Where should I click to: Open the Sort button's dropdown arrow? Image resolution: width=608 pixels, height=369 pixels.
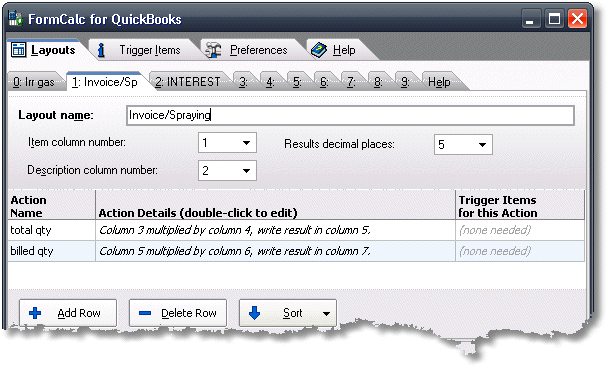click(326, 313)
